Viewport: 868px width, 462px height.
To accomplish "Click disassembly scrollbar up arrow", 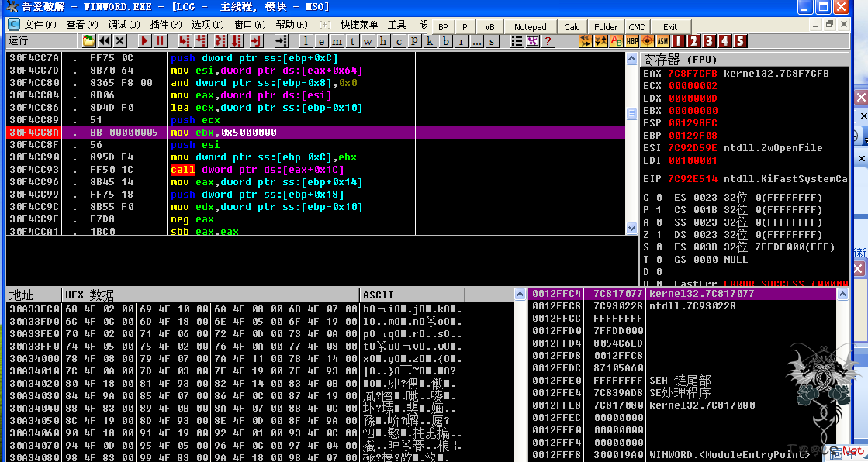I will coord(631,59).
